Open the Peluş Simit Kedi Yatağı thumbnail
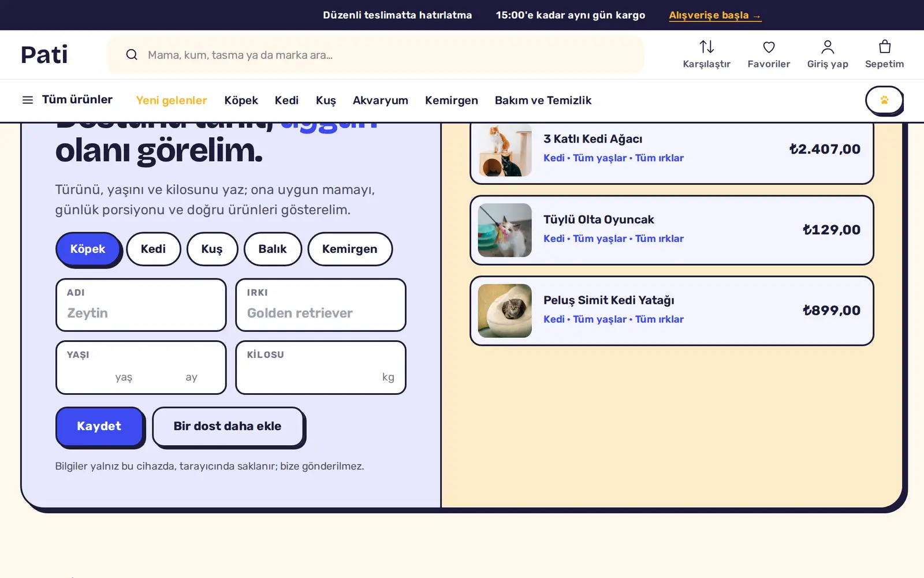924x578 pixels. tap(505, 311)
